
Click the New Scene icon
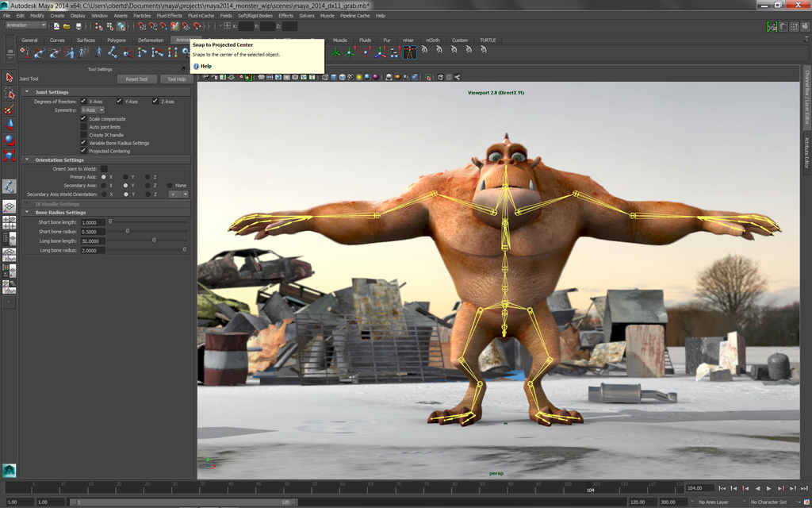(x=56, y=26)
